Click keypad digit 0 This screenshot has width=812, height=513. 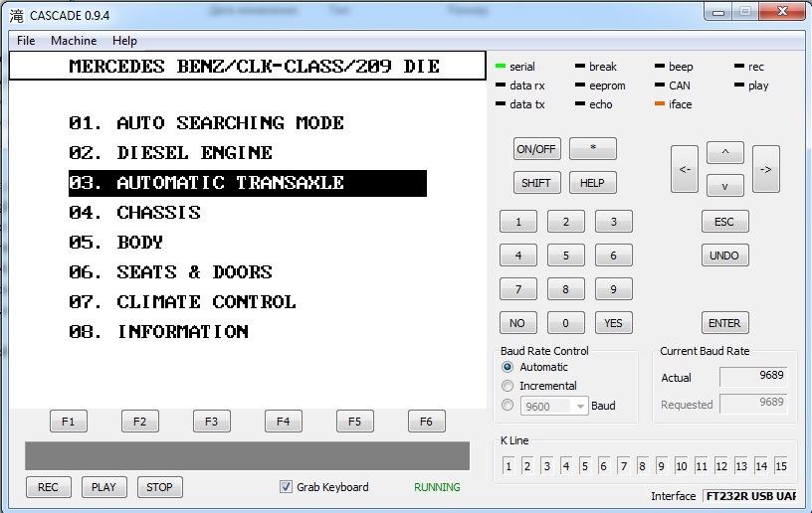[566, 323]
